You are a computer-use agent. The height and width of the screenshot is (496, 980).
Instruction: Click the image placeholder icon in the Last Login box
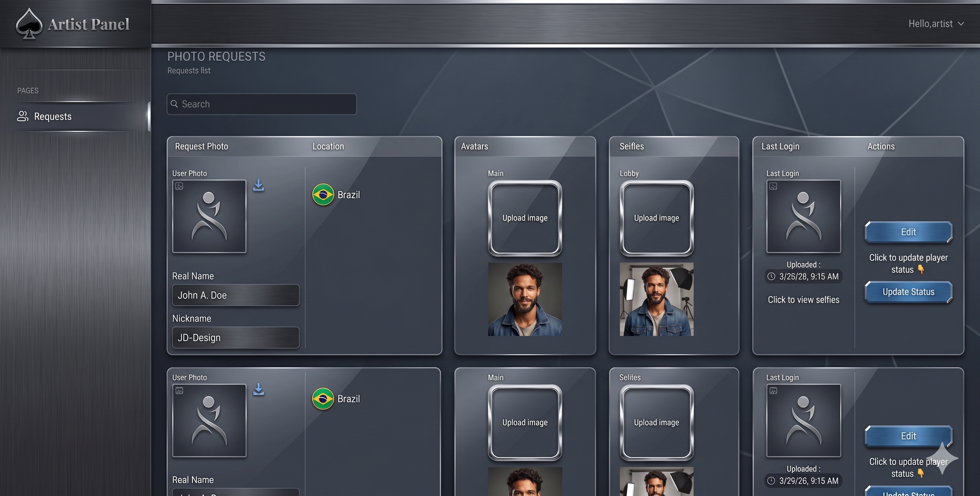click(x=774, y=186)
